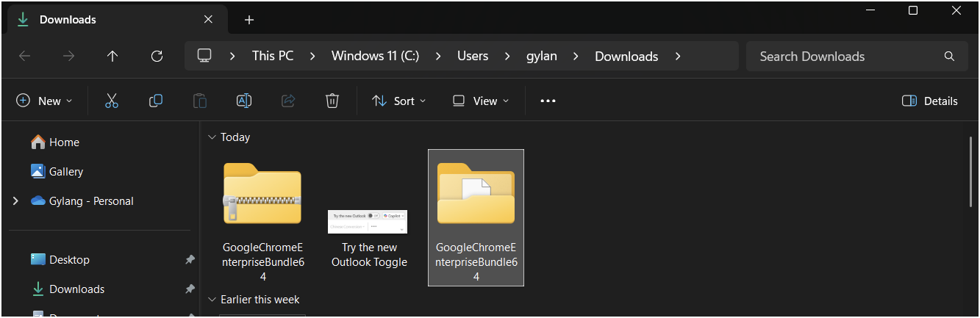Click the Copy icon in toolbar

[x=156, y=101]
